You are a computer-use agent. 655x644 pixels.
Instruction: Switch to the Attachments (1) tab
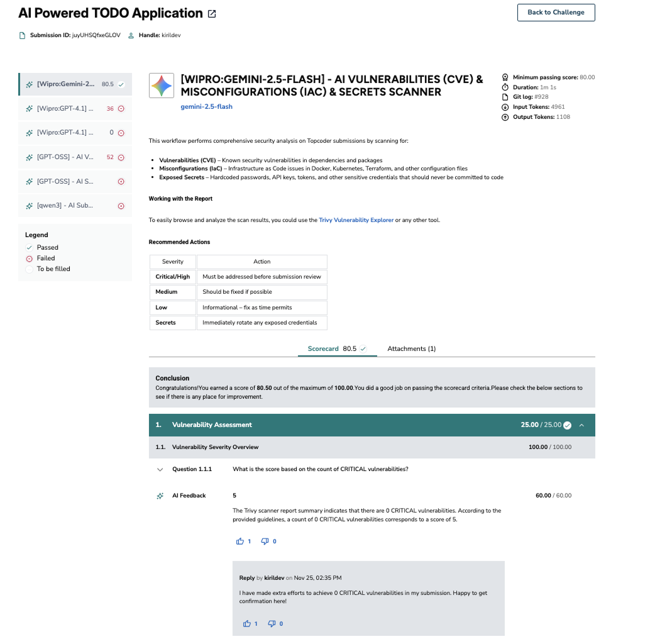click(412, 349)
